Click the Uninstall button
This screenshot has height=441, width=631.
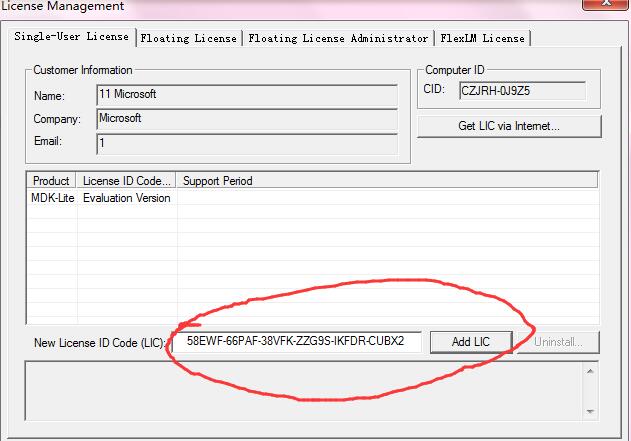[x=558, y=342]
